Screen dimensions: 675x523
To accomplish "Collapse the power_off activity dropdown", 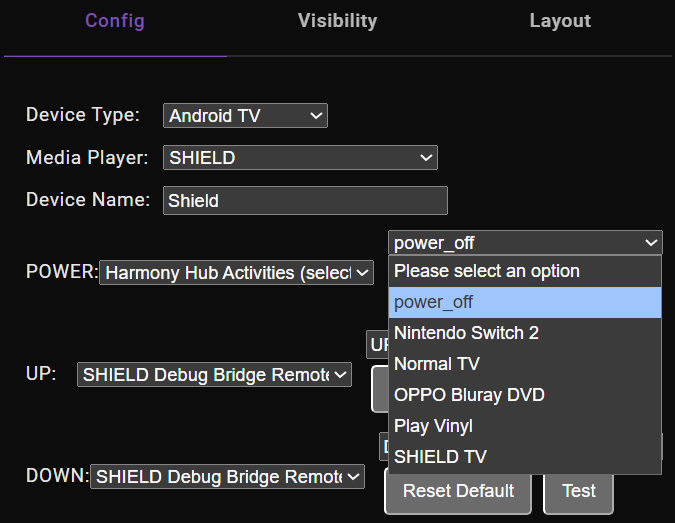I will tap(525, 243).
